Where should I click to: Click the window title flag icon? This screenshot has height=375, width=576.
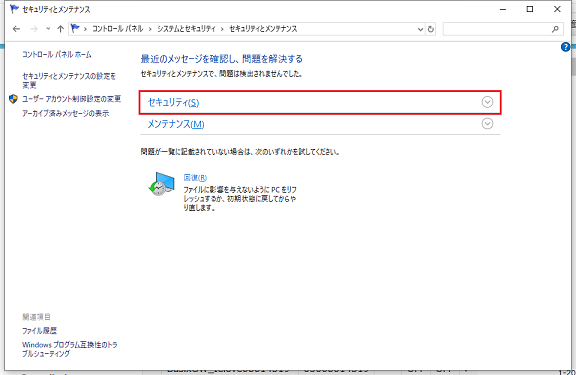[x=14, y=9]
